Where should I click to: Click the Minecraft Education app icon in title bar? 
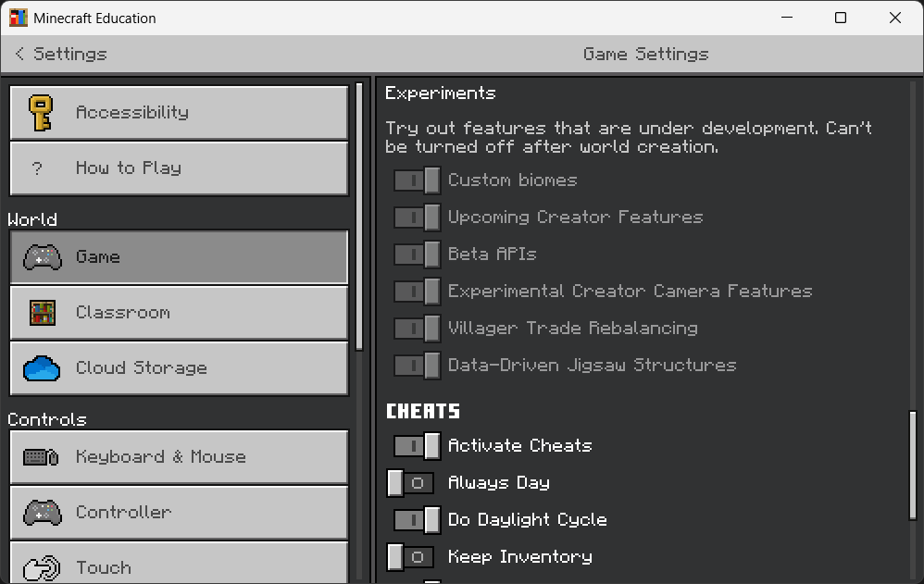click(x=19, y=18)
